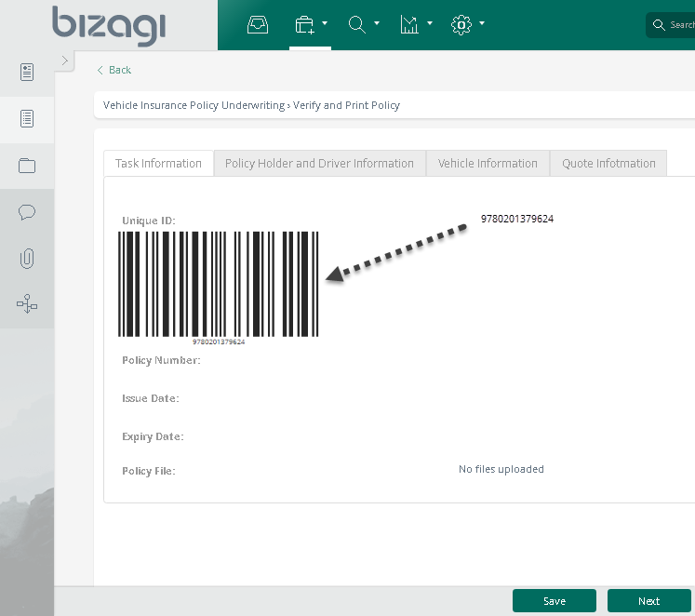Focus the Search field in header
The height and width of the screenshot is (616, 695).
[x=671, y=25]
